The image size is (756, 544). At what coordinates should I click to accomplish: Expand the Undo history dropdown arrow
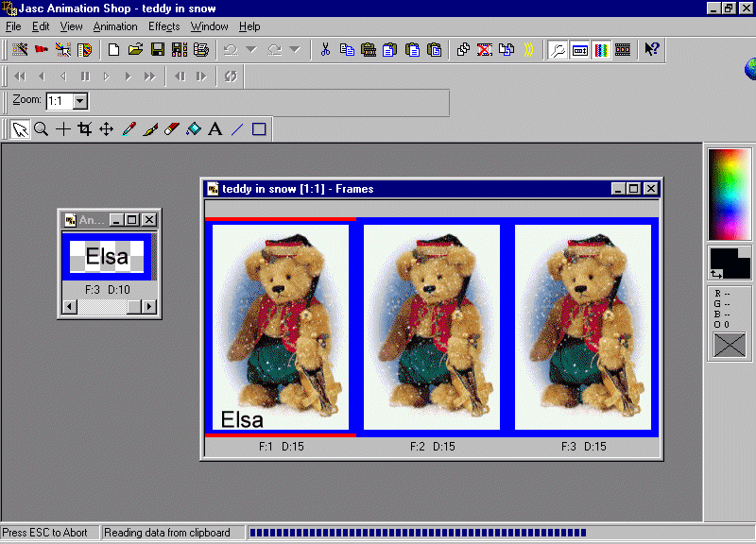coord(250,49)
